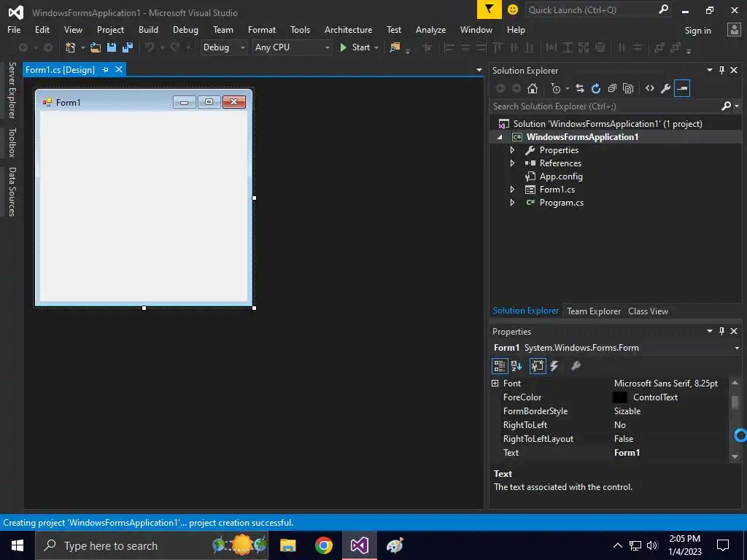Select App.config in Solution Explorer
747x560 pixels.
(561, 176)
